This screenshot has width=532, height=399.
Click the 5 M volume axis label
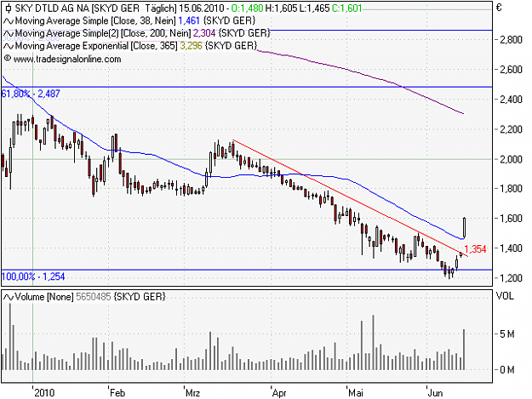(x=507, y=334)
